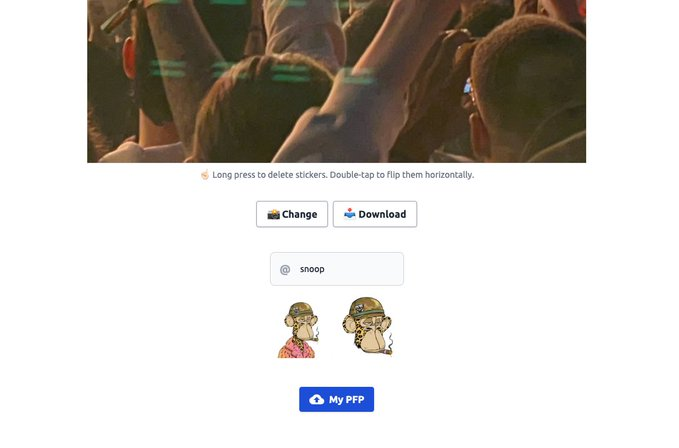The height and width of the screenshot is (448, 679).
Task: Click the army helmet on the larger ape sticker
Action: 366,307
